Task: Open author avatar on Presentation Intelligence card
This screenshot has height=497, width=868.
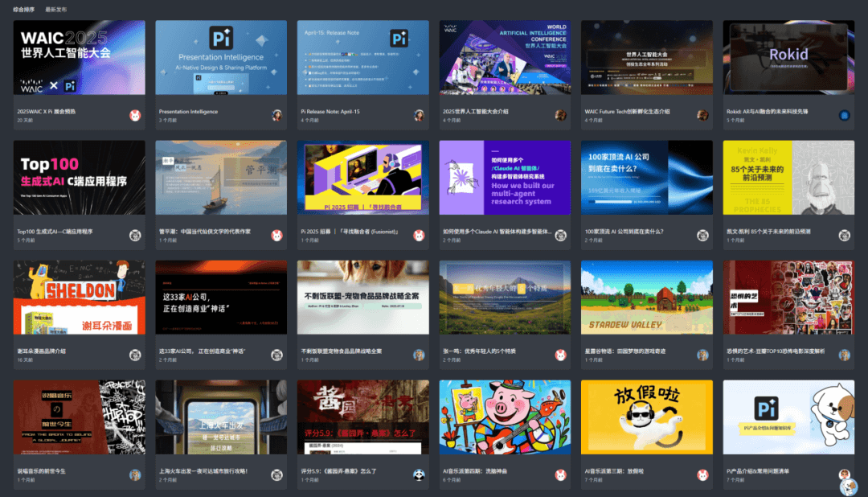Action: (277, 115)
